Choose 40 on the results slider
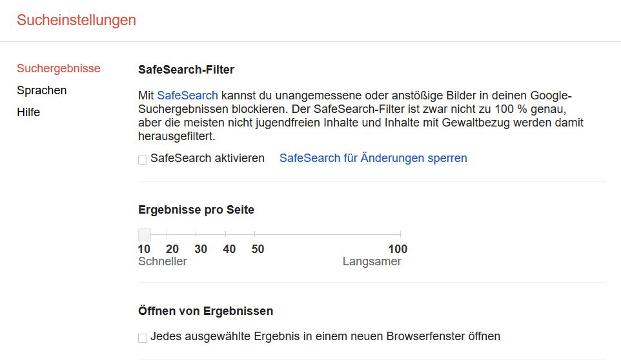 (225, 234)
